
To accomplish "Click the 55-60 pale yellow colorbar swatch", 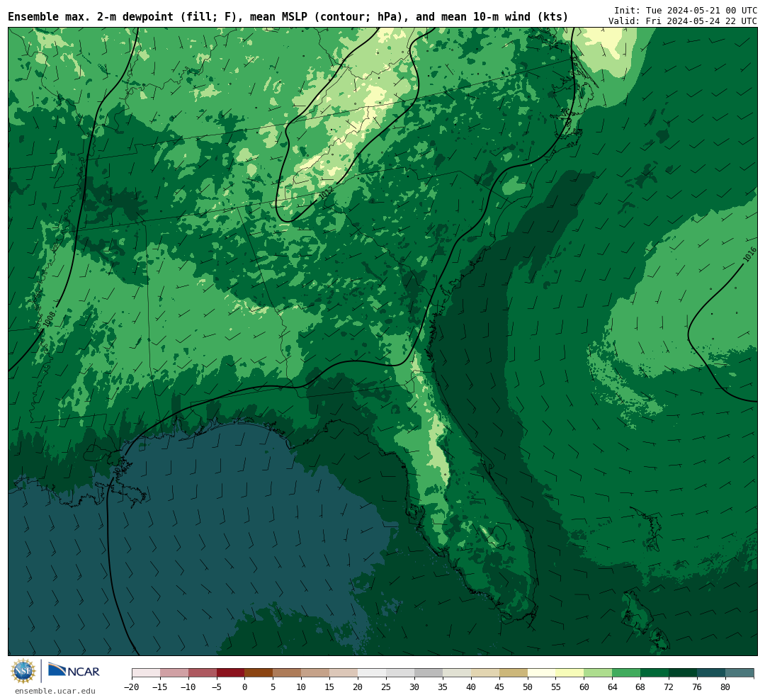I will coord(569,673).
